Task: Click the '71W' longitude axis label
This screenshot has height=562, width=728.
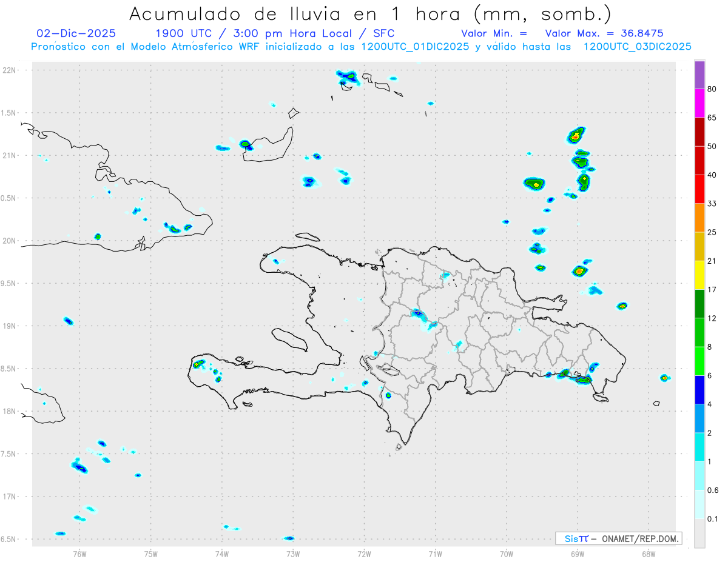Action: [x=435, y=554]
